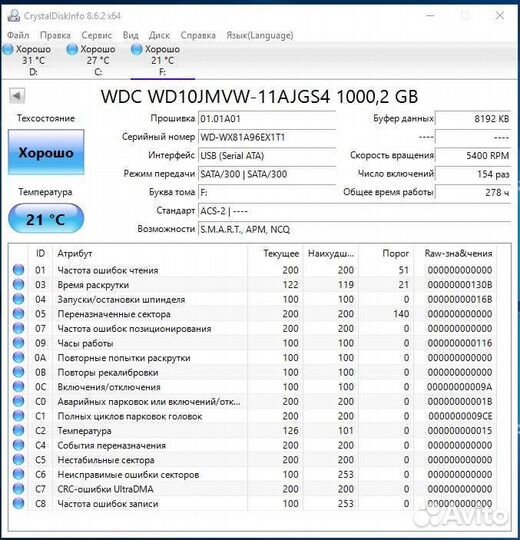
Task: Open the Язык(Language) menu
Action: point(260,35)
